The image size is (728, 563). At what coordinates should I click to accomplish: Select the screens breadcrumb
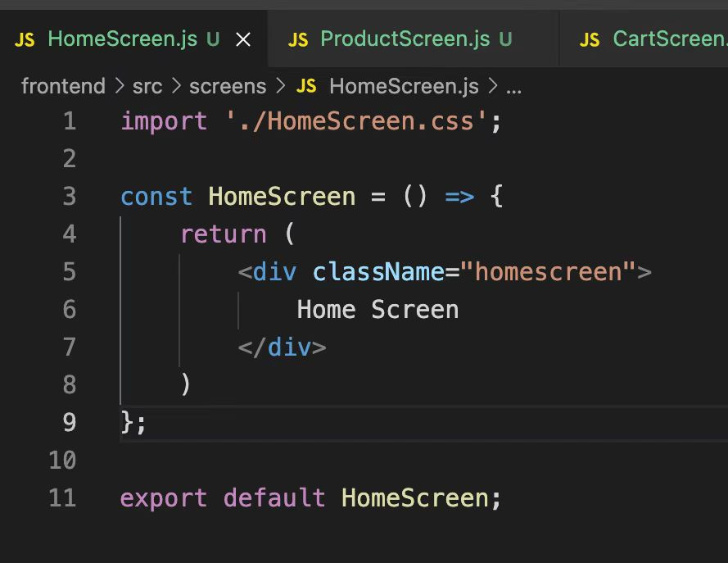click(228, 86)
